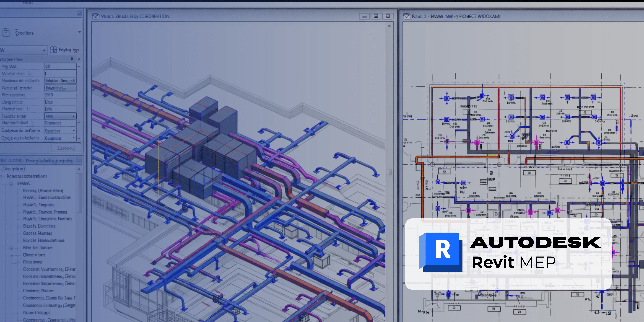This screenshot has height=322, width=644.
Task: Open the Selections dropdown arrow
Action: point(79,32)
